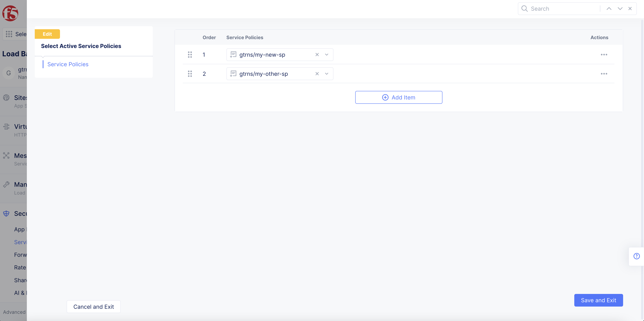Image resolution: width=644 pixels, height=321 pixels.
Task: Expand the gtrns/my-new-sp dropdown
Action: pyautogui.click(x=326, y=55)
